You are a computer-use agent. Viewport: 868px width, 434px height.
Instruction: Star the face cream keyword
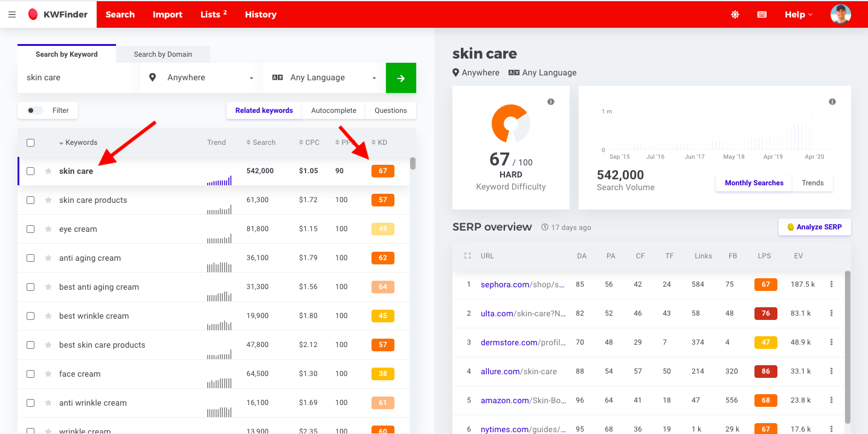click(x=48, y=374)
